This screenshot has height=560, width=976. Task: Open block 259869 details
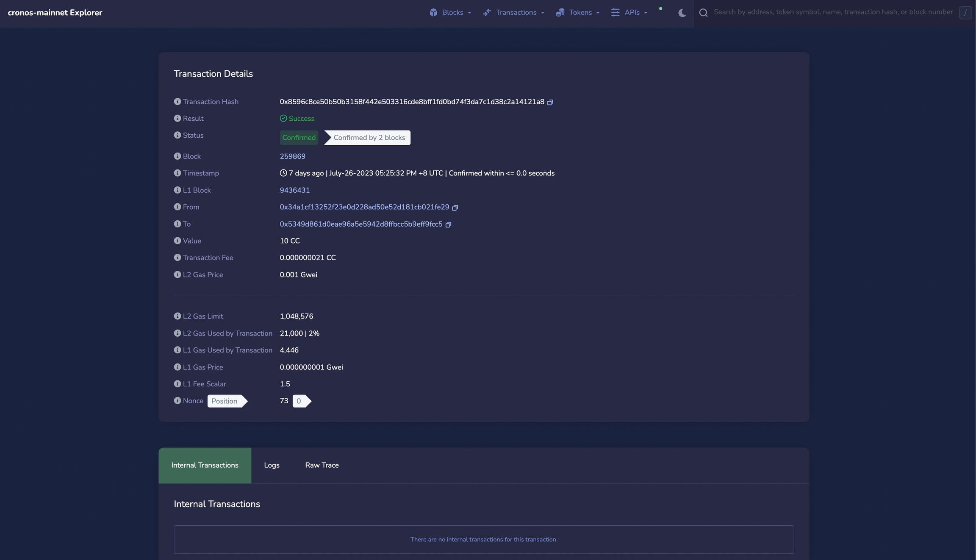click(292, 156)
